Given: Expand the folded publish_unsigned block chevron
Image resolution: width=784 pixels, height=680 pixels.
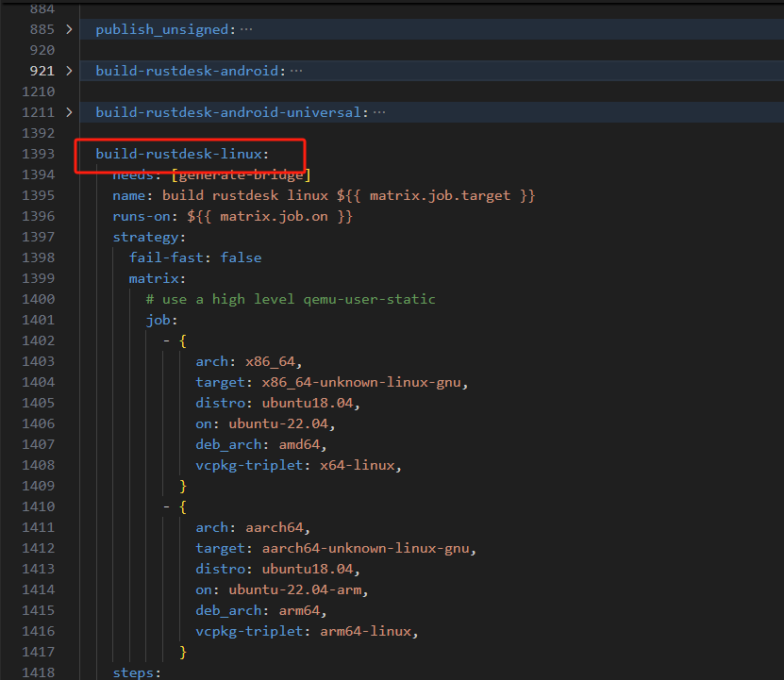Looking at the screenshot, I should click(69, 29).
